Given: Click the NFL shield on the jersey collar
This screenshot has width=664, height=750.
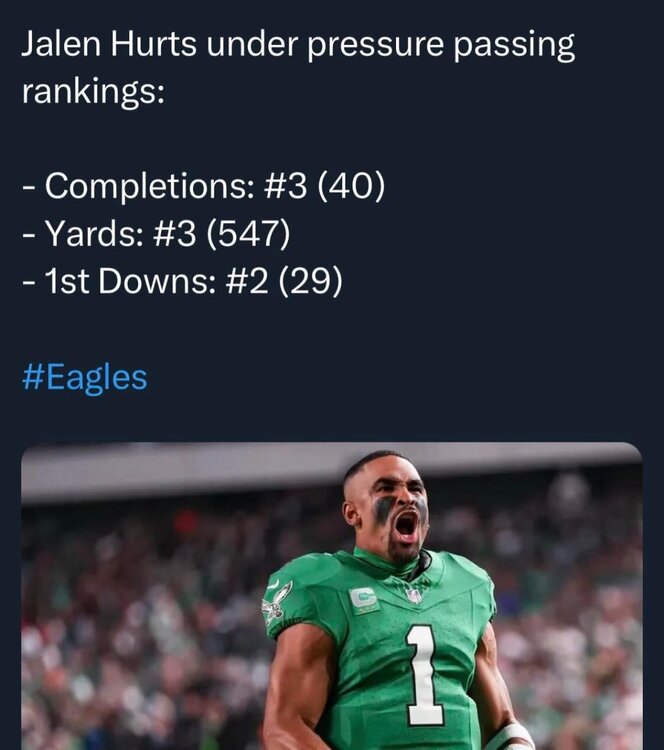Looking at the screenshot, I should click(x=412, y=594).
